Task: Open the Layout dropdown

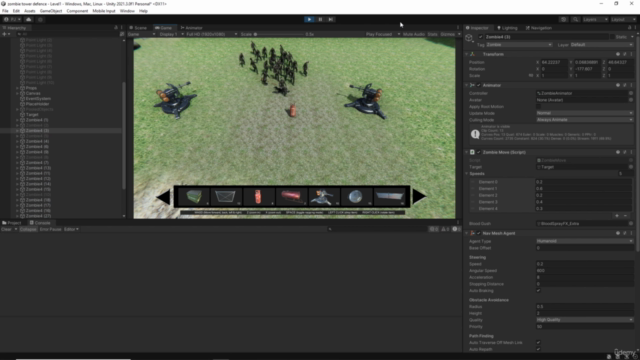Action: point(622,19)
